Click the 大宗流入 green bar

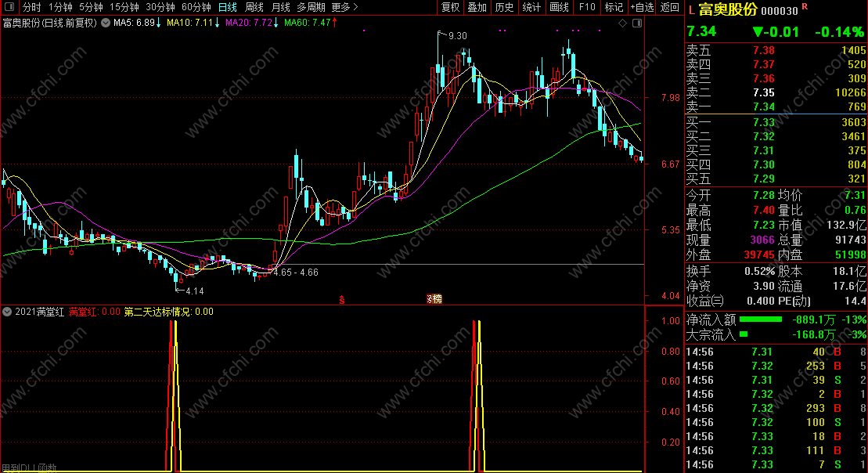coord(744,334)
